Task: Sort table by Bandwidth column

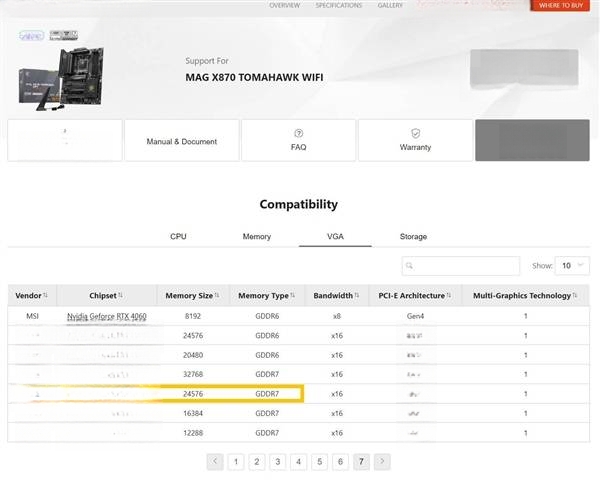Action: (336, 295)
